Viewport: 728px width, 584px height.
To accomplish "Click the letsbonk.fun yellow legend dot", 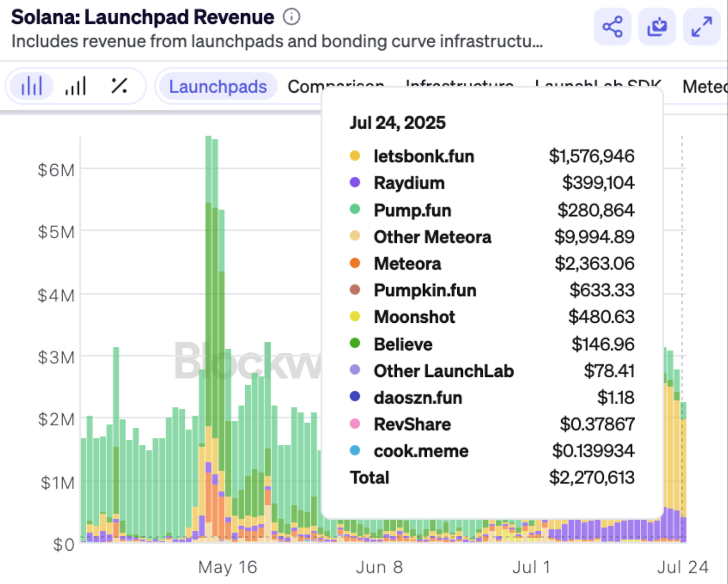I will coord(355,156).
